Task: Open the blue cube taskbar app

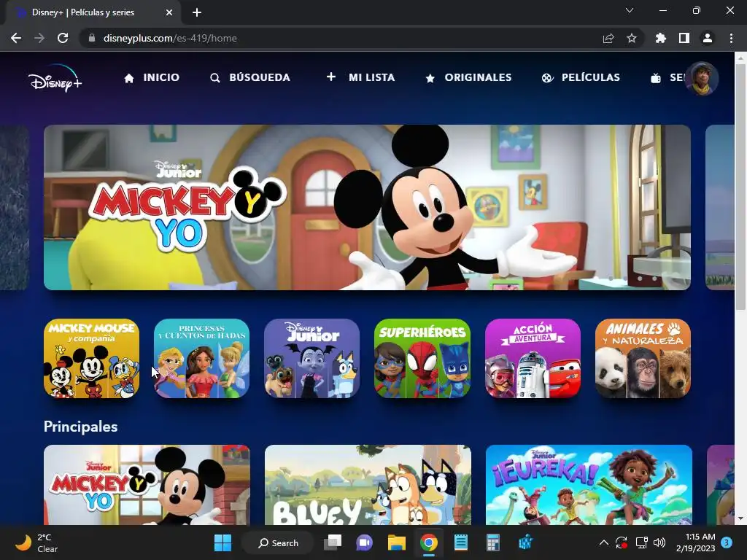Action: [x=525, y=542]
